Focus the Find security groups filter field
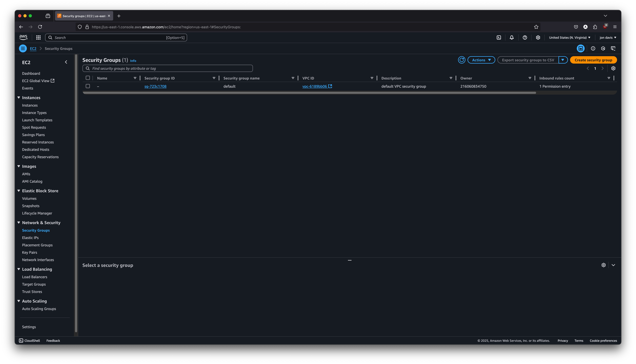 (x=168, y=68)
